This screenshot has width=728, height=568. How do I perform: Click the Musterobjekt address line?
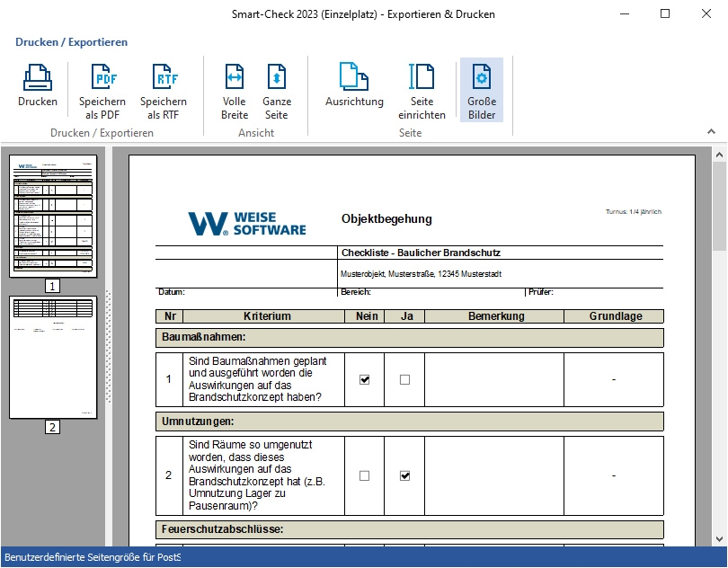422,274
